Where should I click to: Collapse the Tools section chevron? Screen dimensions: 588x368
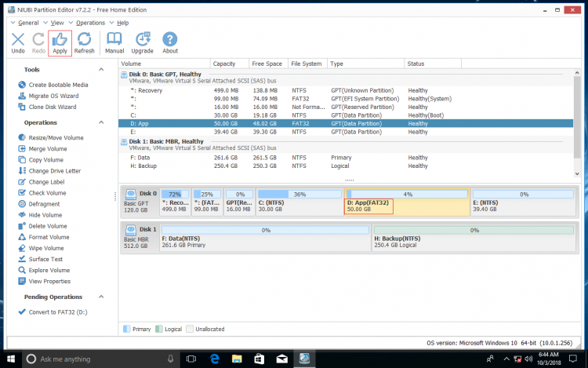101,69
